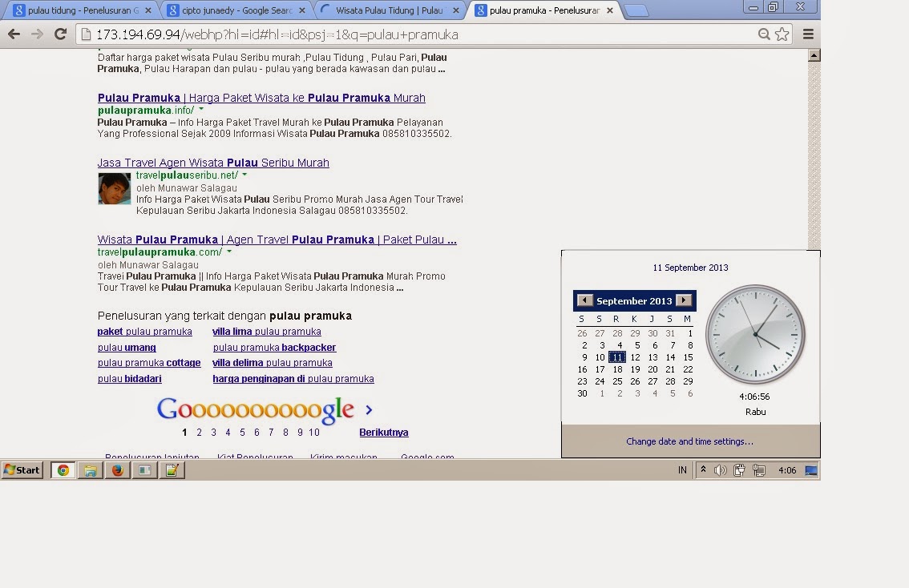The image size is (909, 588).
Task: Expand the travelpulauseribu.net dropdown arrow
Action: pyautogui.click(x=244, y=175)
